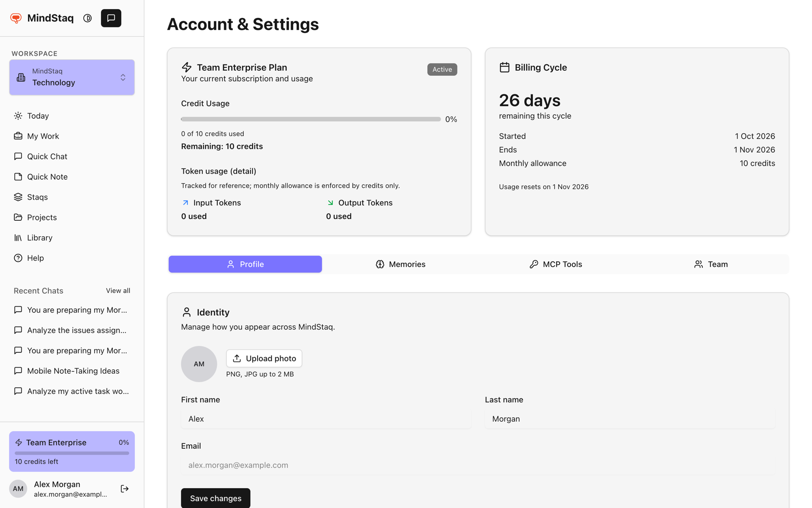
Task: Open 'Analyze the issues assign...' chat
Action: click(x=72, y=331)
